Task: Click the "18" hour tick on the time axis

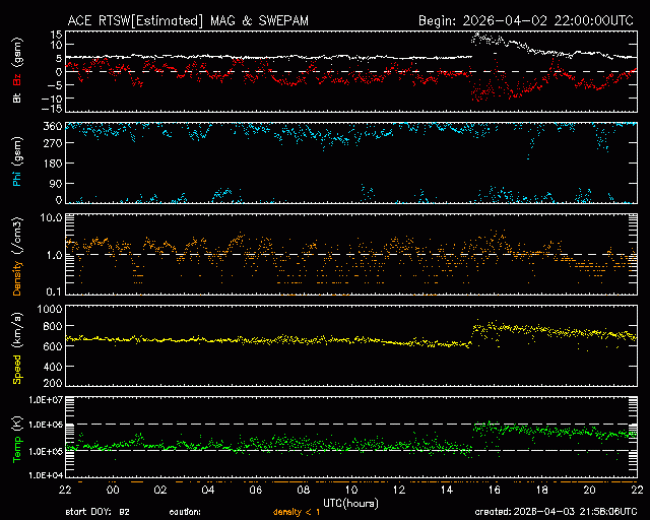Action: tap(542, 490)
